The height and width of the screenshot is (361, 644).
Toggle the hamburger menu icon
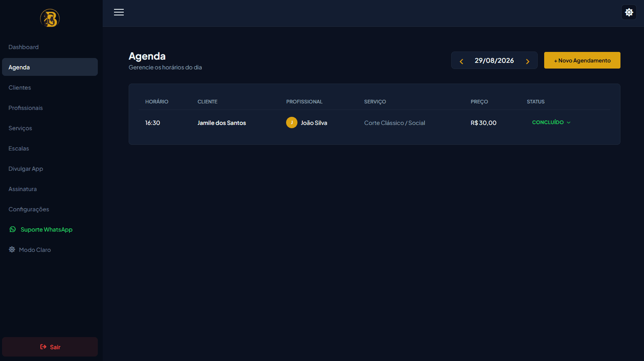(119, 12)
